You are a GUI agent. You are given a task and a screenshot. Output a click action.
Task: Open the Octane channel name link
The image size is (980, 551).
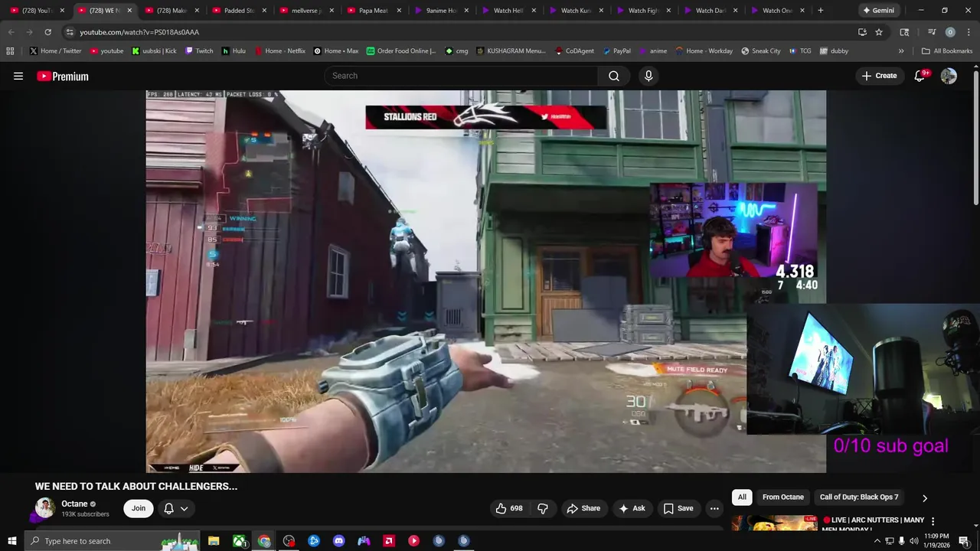tap(74, 504)
